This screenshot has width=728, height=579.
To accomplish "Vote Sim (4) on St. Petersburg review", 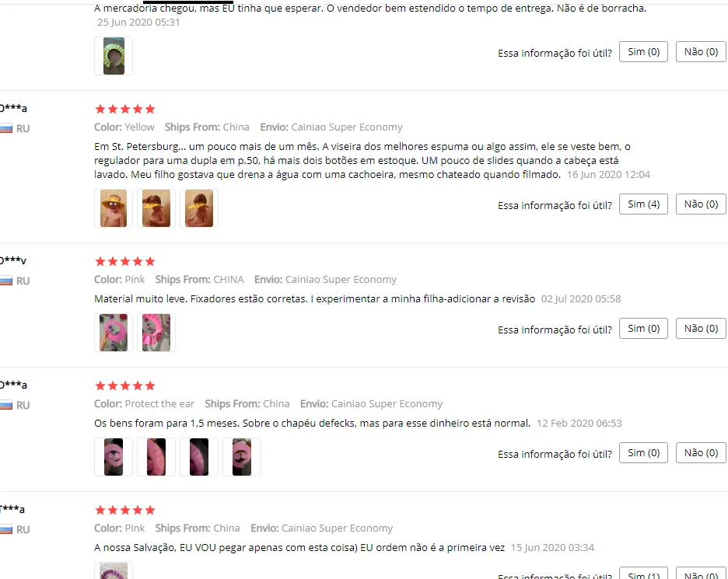I will tap(643, 204).
